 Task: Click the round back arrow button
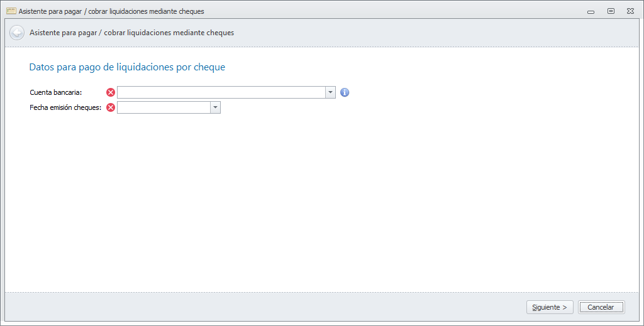[17, 33]
